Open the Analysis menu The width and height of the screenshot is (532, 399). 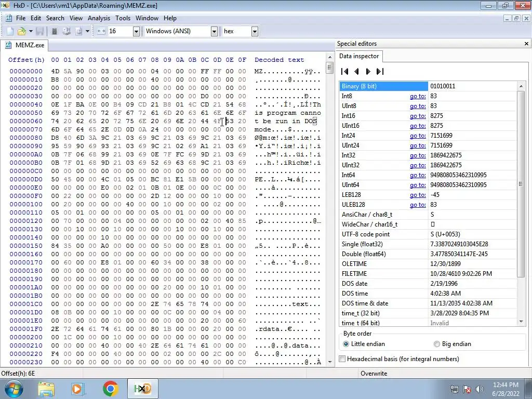[99, 18]
